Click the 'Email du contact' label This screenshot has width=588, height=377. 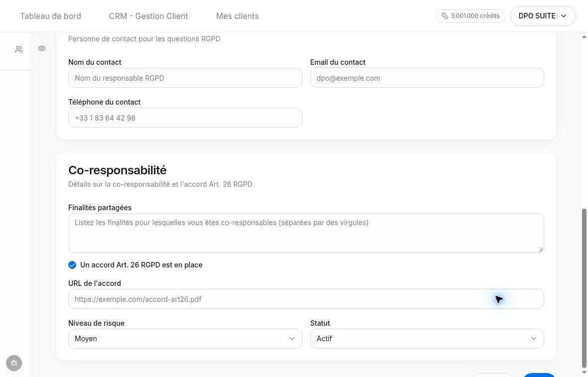[338, 62]
